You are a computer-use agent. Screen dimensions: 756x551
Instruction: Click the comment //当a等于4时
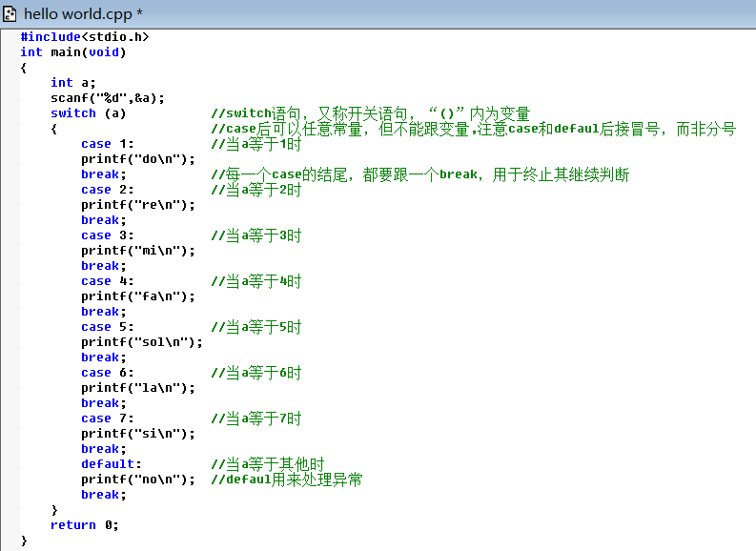[x=256, y=281]
